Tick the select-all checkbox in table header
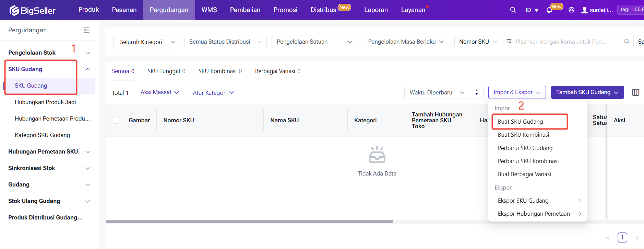Viewport: 644px width, 249px height. [116, 120]
